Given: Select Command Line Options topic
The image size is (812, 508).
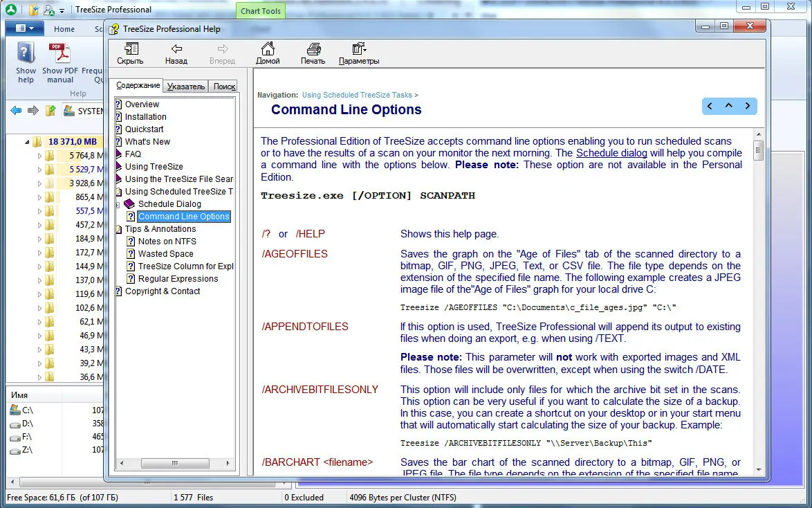Looking at the screenshot, I should tap(184, 217).
